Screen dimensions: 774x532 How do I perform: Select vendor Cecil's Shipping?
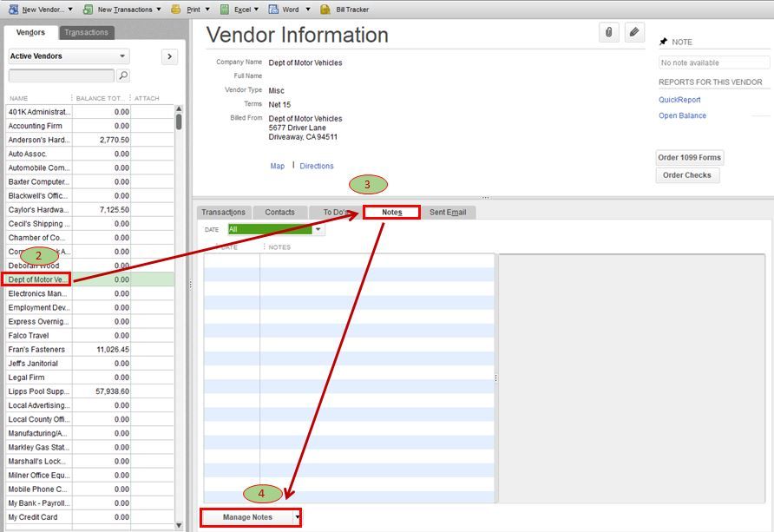pyautogui.click(x=40, y=224)
